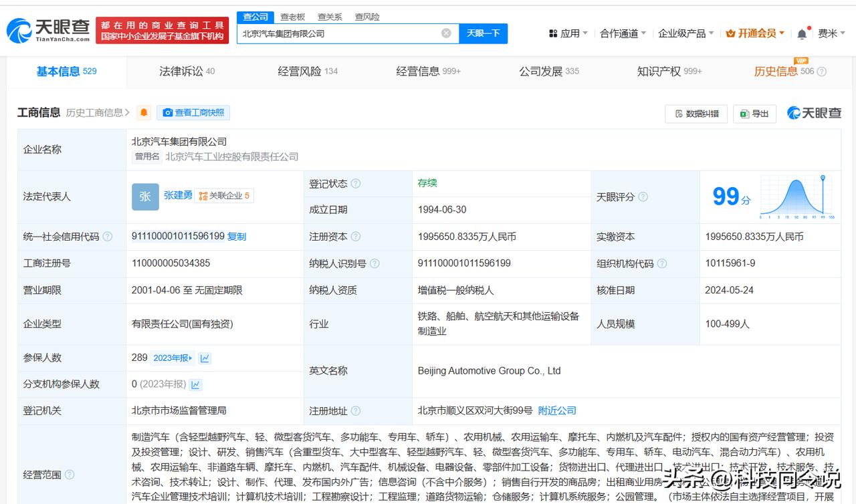This screenshot has height=504, width=856.
Task: Click the approval date 2024-05-24
Action: (x=730, y=290)
